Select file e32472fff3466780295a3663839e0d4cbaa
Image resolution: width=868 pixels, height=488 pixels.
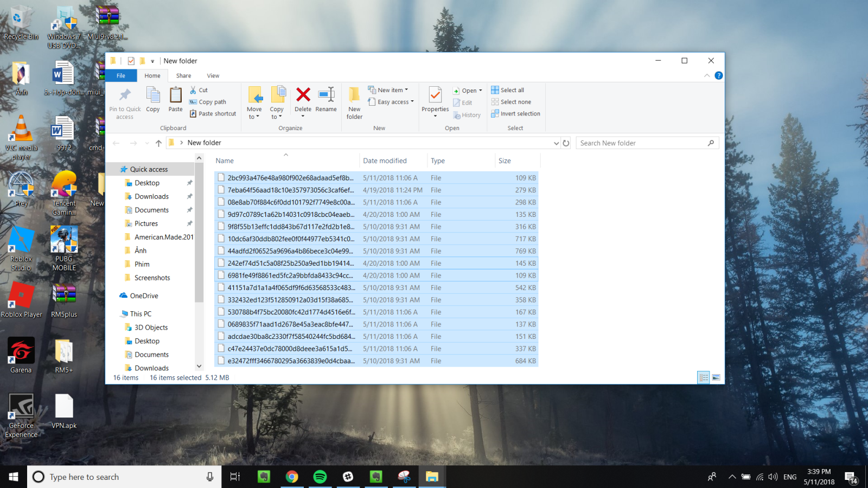(x=376, y=361)
